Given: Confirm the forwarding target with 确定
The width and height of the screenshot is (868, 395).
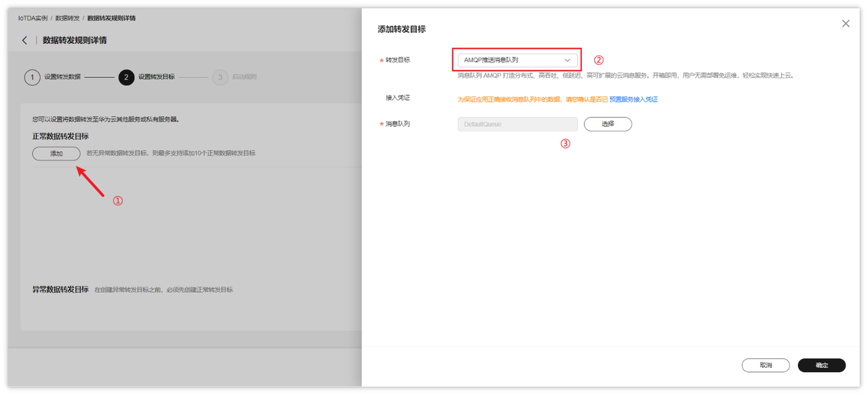Looking at the screenshot, I should tap(822, 365).
